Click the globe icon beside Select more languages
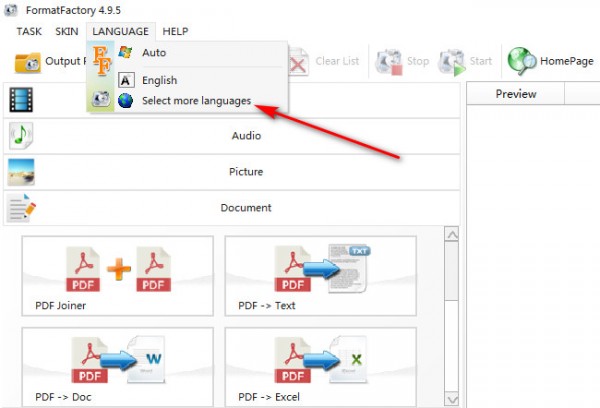The height and width of the screenshot is (408, 600). (x=126, y=101)
